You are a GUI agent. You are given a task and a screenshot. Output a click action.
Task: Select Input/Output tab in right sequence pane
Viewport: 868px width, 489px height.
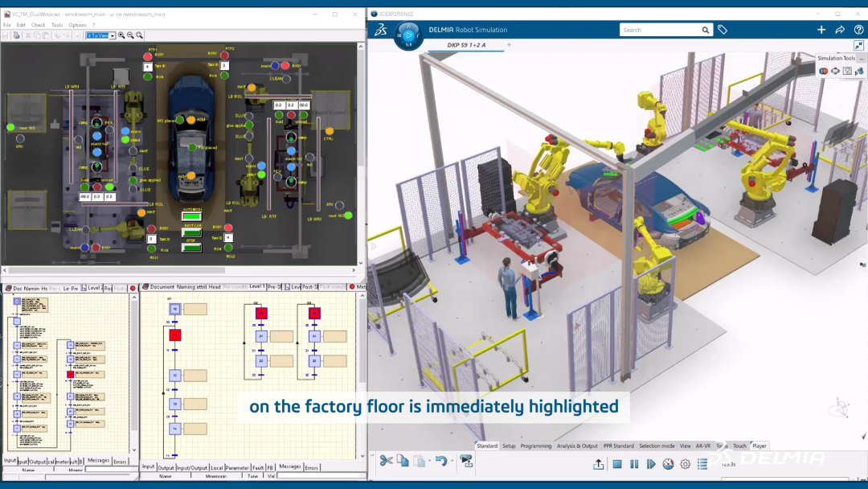pyautogui.click(x=191, y=467)
